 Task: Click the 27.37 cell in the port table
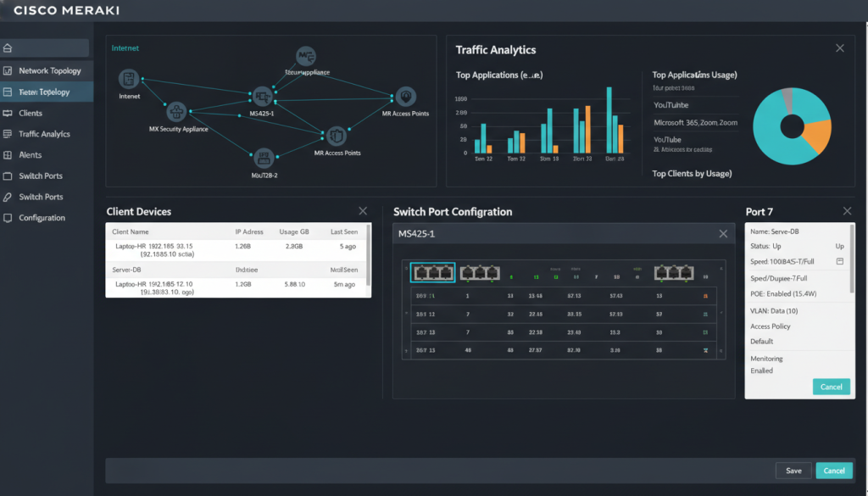(x=536, y=350)
